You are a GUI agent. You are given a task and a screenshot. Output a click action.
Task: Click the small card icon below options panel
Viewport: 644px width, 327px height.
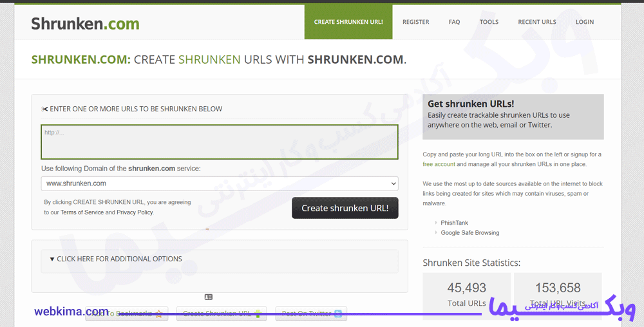[x=208, y=297]
